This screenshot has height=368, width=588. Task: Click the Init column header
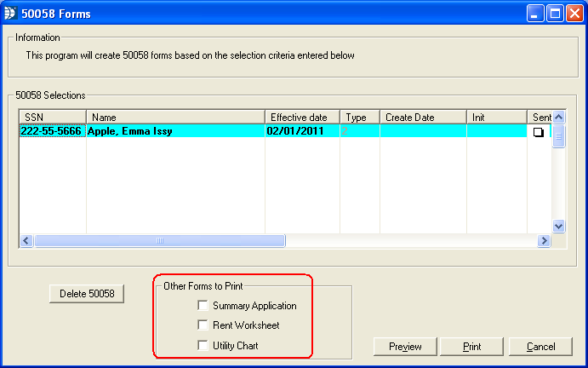496,117
